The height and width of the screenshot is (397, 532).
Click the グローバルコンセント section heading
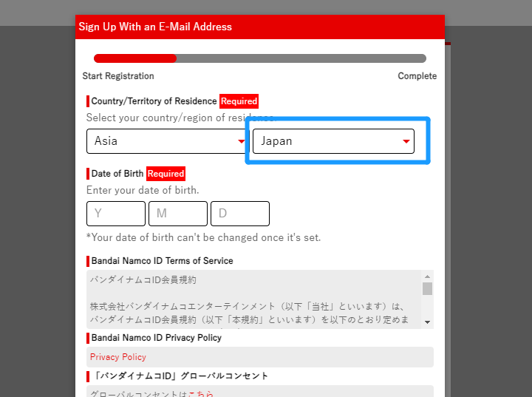tap(180, 376)
